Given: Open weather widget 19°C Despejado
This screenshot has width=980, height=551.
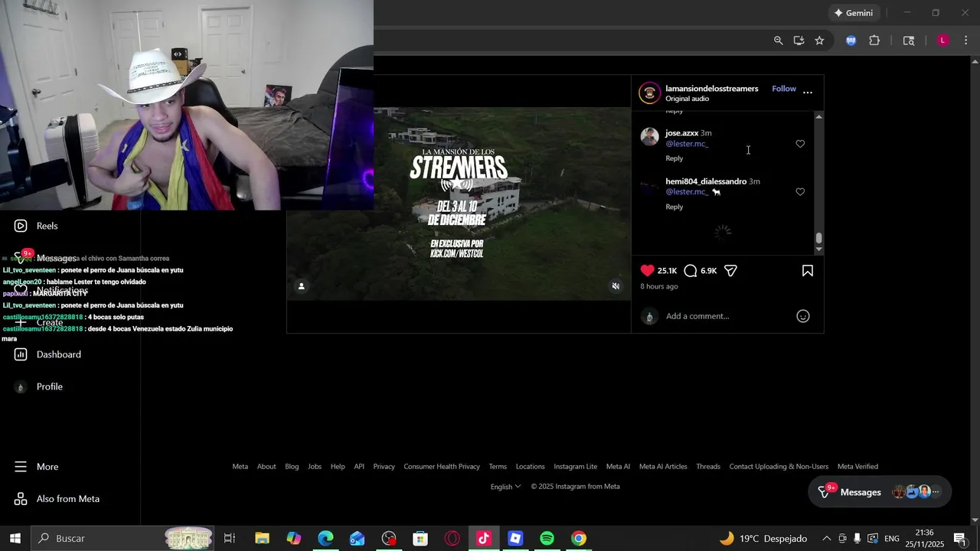Looking at the screenshot, I should pos(763,538).
